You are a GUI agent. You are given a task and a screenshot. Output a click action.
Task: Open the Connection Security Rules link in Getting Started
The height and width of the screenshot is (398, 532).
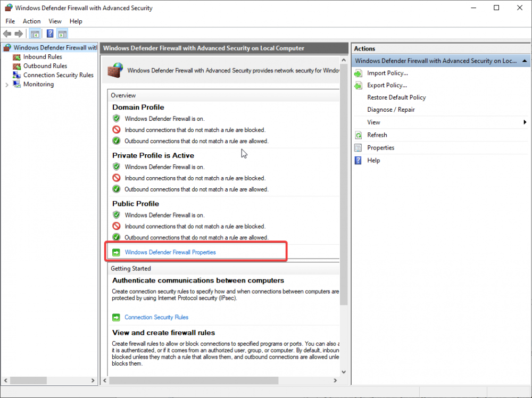(156, 317)
